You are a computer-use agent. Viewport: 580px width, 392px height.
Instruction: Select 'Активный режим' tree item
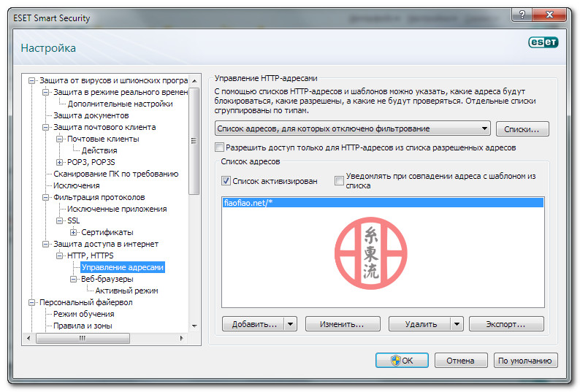tap(126, 291)
